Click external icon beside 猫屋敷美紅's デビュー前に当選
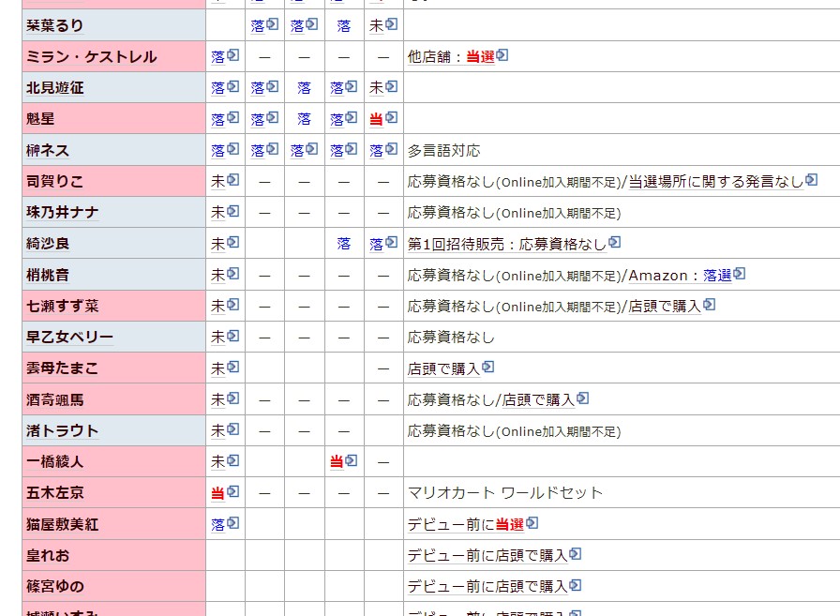This screenshot has width=840, height=616. (x=532, y=522)
